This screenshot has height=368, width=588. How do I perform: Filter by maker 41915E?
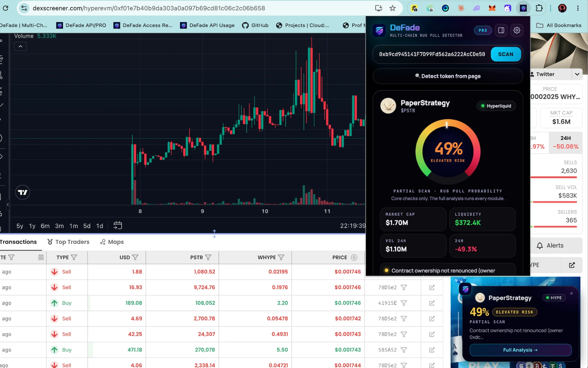click(404, 303)
